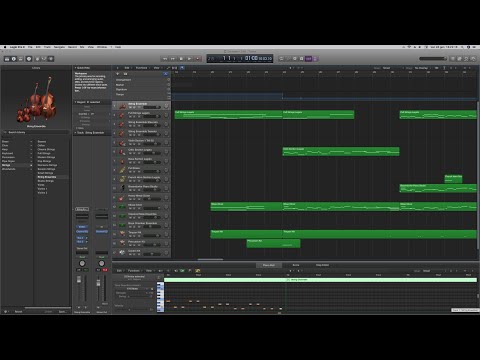Open the Apple menu

click(x=5, y=47)
